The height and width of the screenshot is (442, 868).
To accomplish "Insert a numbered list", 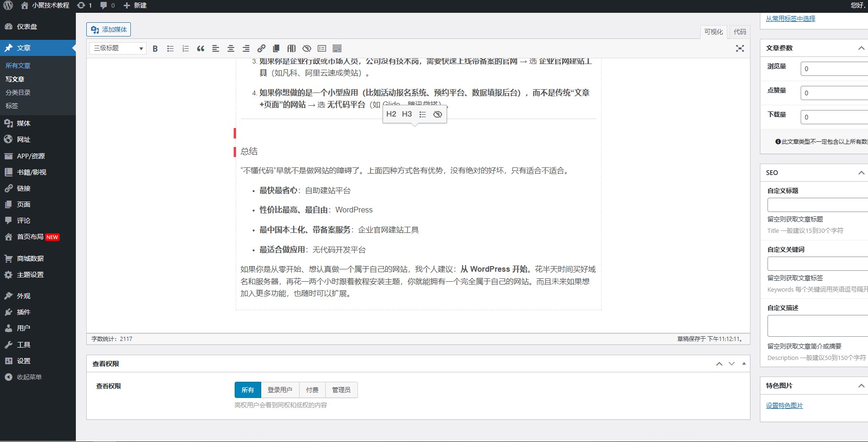I will point(185,48).
